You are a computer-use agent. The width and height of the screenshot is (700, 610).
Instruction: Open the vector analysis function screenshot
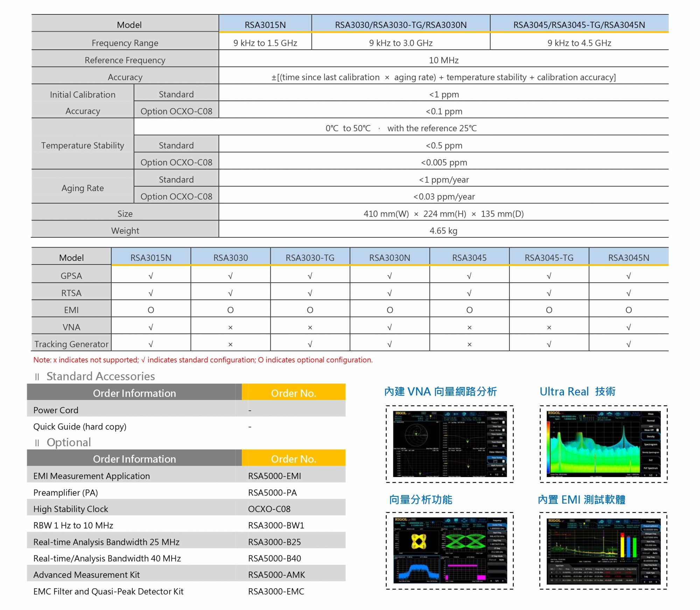[450, 551]
